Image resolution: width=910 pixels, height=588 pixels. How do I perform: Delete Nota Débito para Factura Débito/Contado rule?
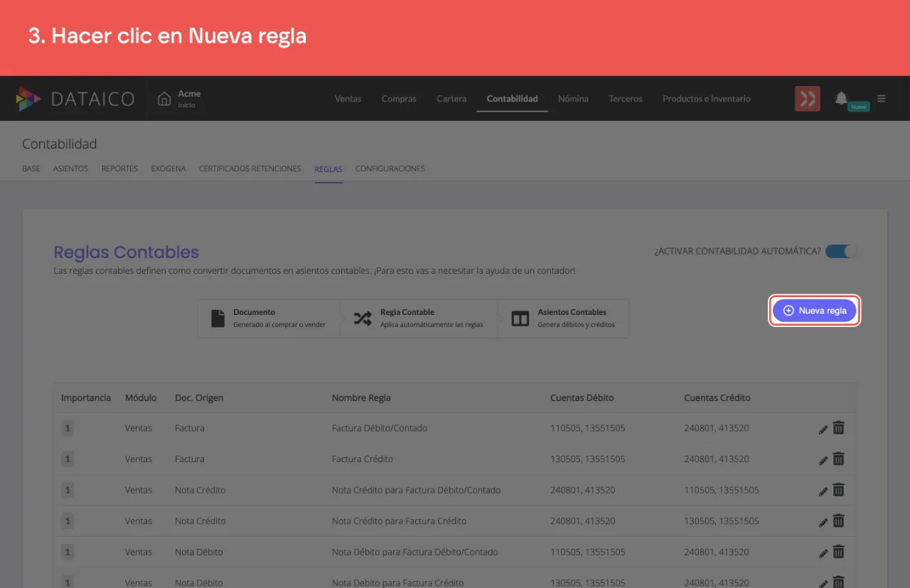(839, 552)
